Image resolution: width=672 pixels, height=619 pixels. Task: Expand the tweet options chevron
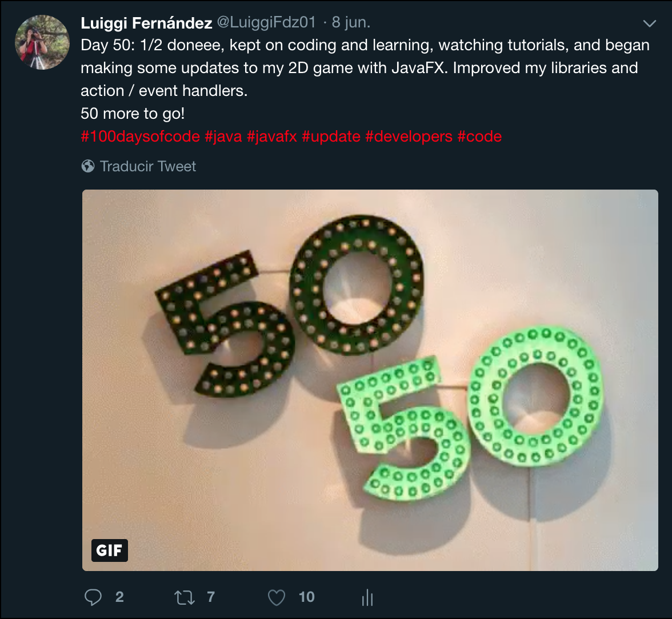pyautogui.click(x=650, y=23)
